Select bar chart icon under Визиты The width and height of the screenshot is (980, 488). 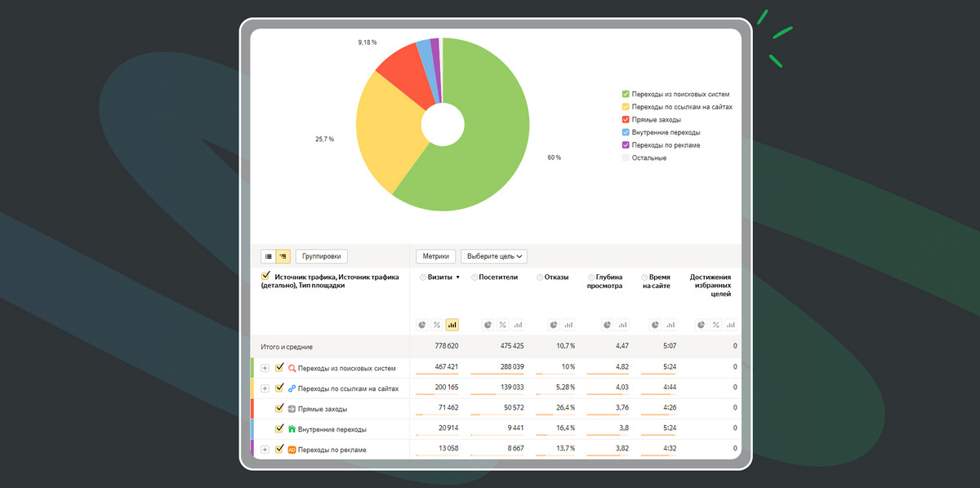coord(452,325)
